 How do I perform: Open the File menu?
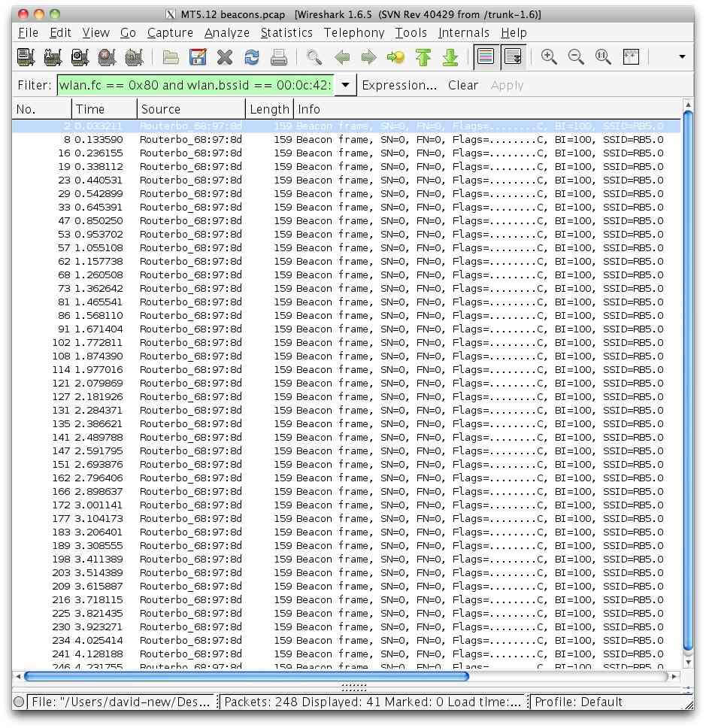point(28,33)
